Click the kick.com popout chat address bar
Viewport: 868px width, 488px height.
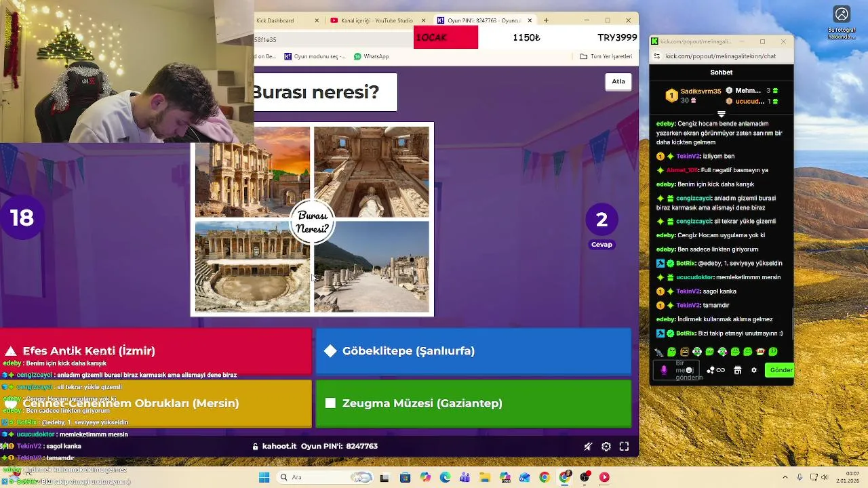click(721, 56)
